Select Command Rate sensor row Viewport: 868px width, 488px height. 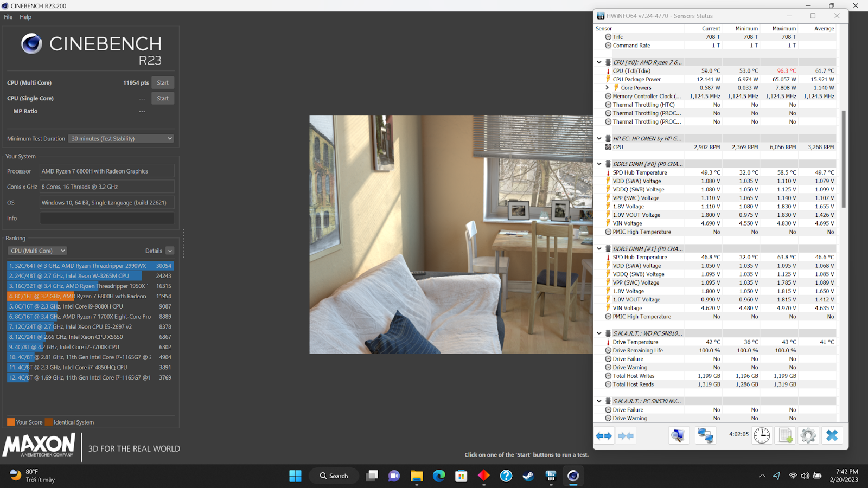click(x=716, y=46)
